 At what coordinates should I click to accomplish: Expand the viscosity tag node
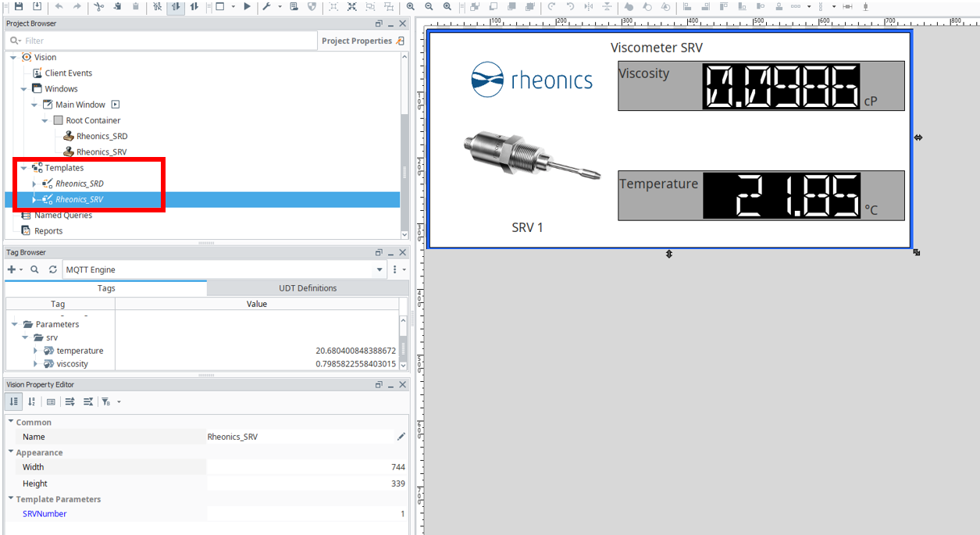click(x=35, y=364)
